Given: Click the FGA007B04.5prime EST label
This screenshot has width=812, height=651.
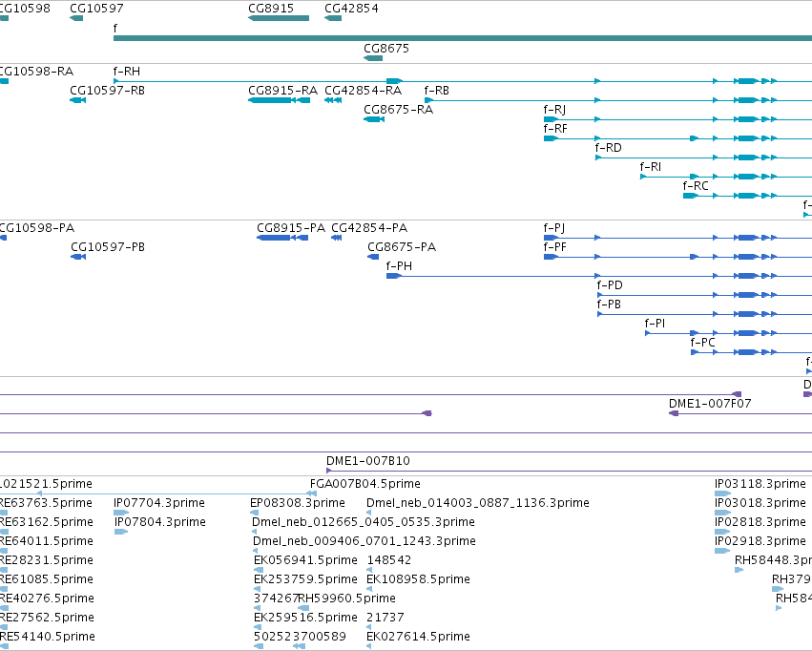Looking at the screenshot, I should [x=365, y=484].
